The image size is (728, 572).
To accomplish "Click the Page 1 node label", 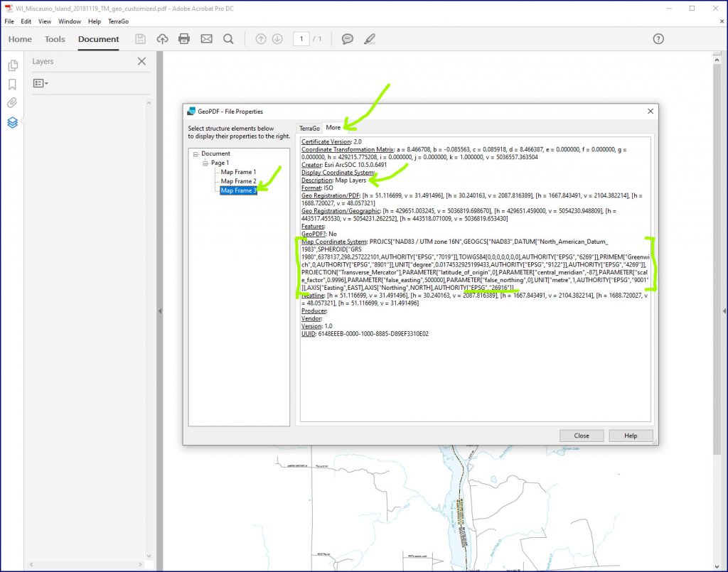I will (220, 163).
